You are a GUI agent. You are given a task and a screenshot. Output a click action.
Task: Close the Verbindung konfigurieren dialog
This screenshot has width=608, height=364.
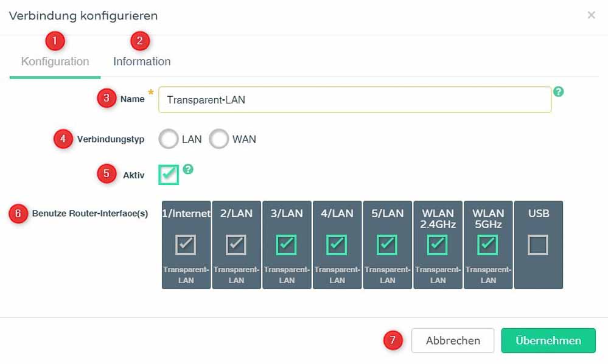click(592, 15)
